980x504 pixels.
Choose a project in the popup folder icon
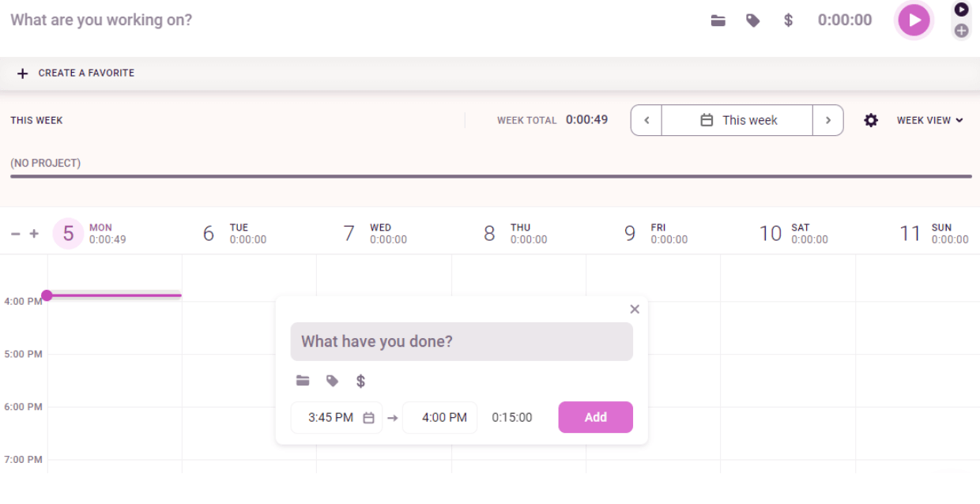303,381
